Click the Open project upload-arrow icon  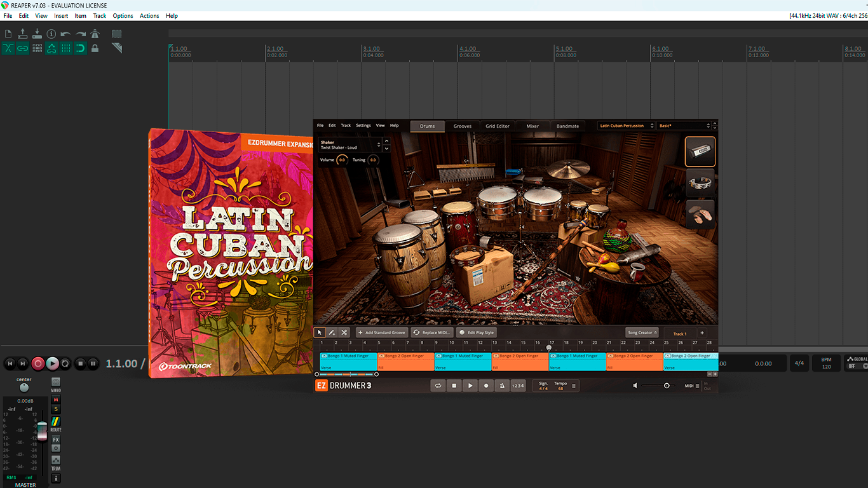(23, 34)
